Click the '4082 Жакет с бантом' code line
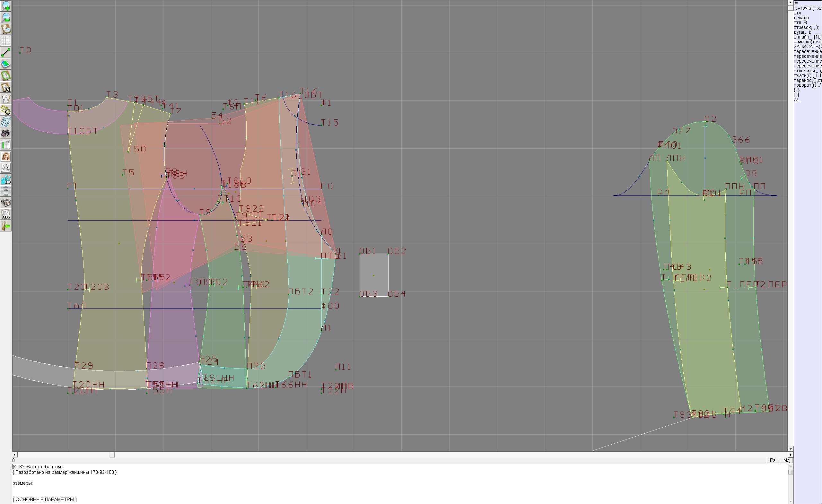Image resolution: width=822 pixels, height=504 pixels. [38, 467]
